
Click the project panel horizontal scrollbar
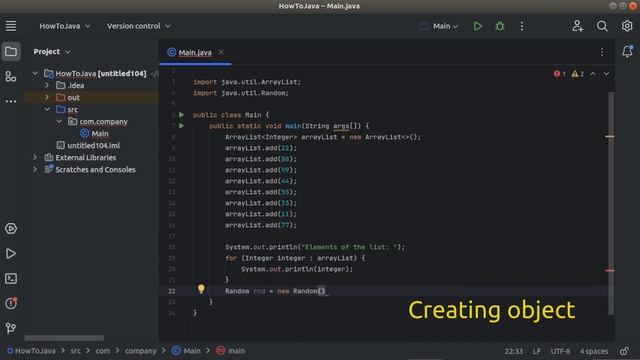click(x=64, y=338)
